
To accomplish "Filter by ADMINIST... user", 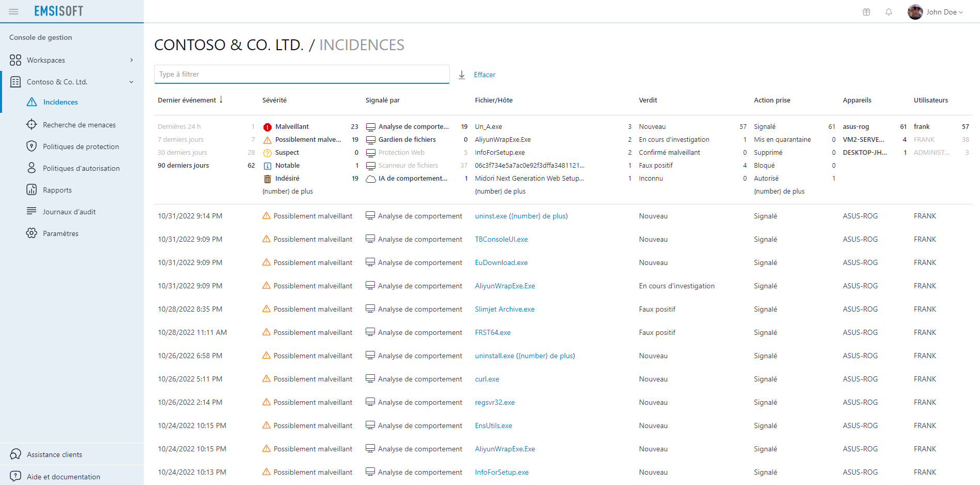I will point(931,152).
